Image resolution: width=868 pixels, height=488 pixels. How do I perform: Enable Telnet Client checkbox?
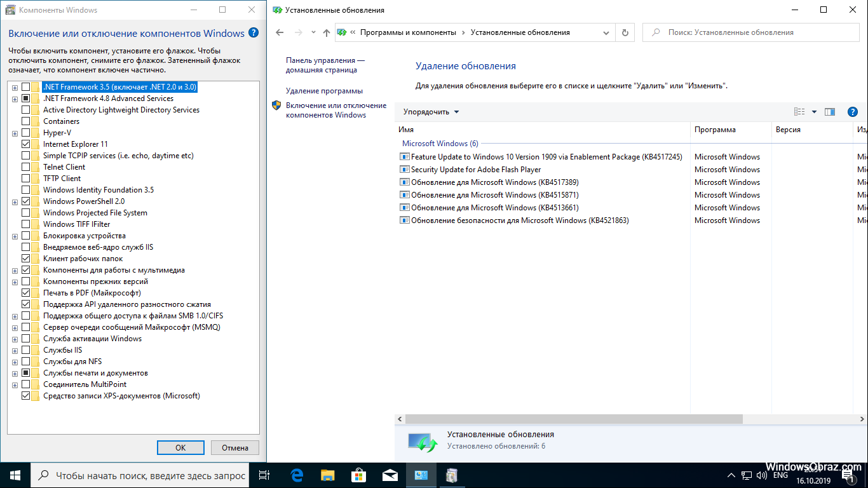[25, 167]
